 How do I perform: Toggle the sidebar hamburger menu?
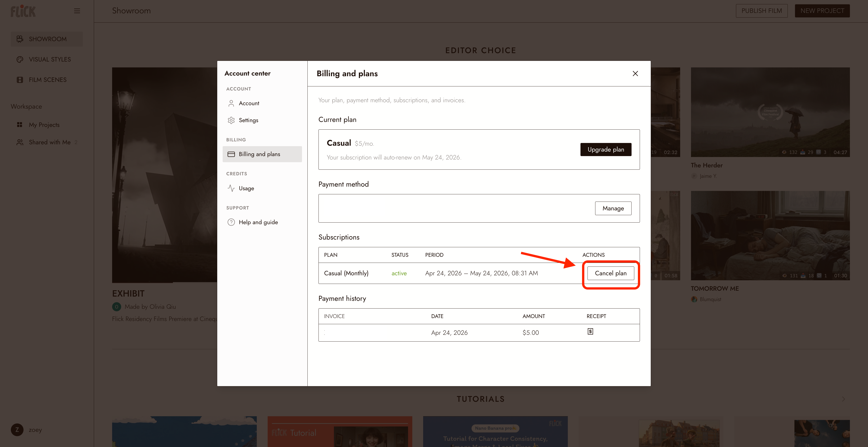[x=77, y=11]
